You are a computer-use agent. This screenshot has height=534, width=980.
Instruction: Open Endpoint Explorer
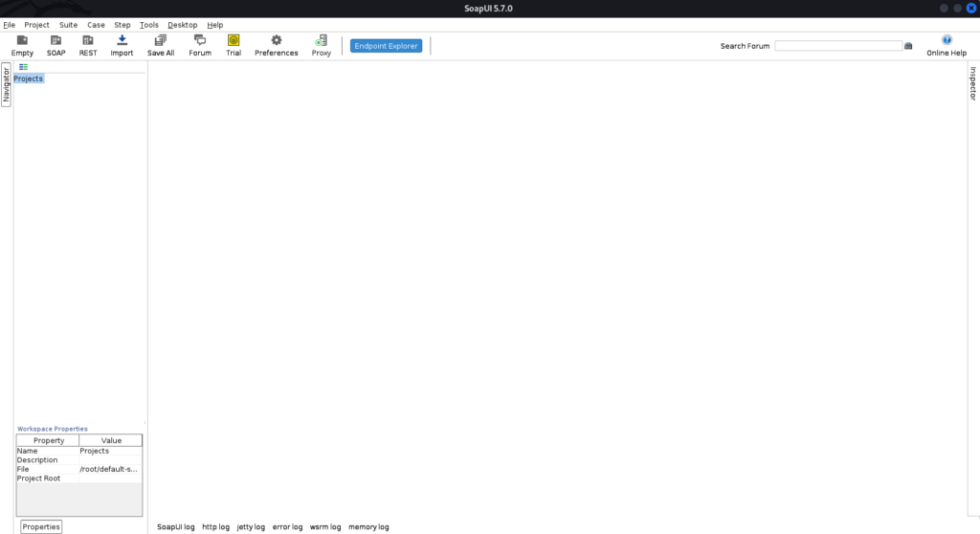(x=386, y=46)
